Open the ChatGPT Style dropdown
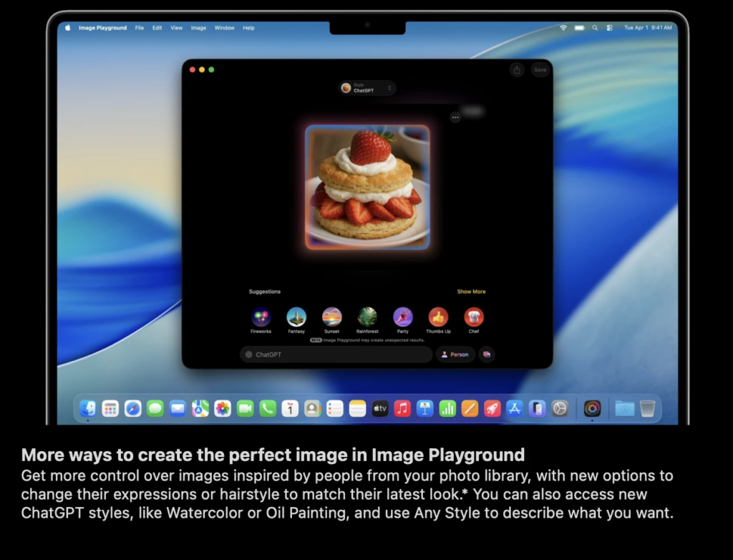The width and height of the screenshot is (733, 560). point(367,88)
